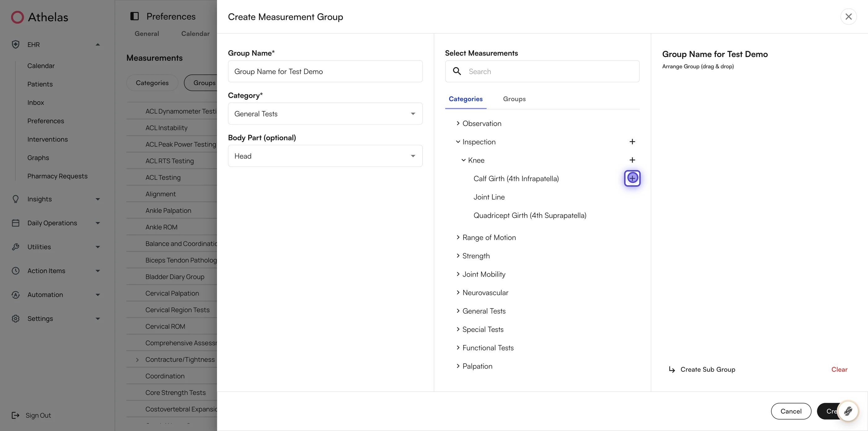868x431 pixels.
Task: Click the Clear link
Action: (x=839, y=369)
